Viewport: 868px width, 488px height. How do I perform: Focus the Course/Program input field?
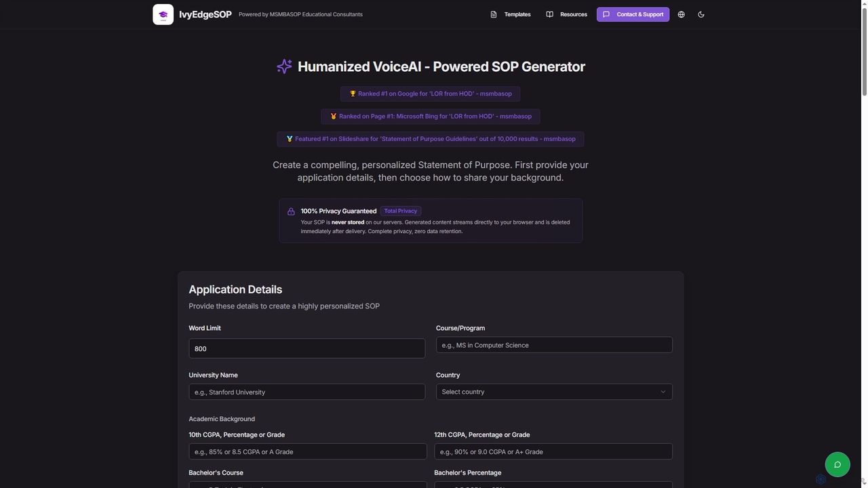[554, 345]
